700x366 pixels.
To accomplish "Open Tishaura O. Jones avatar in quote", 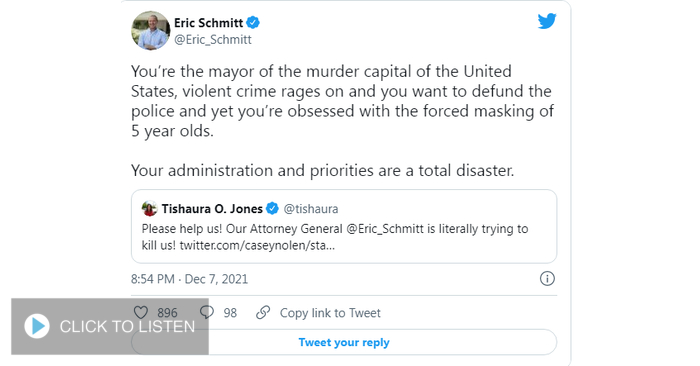I will [x=149, y=208].
